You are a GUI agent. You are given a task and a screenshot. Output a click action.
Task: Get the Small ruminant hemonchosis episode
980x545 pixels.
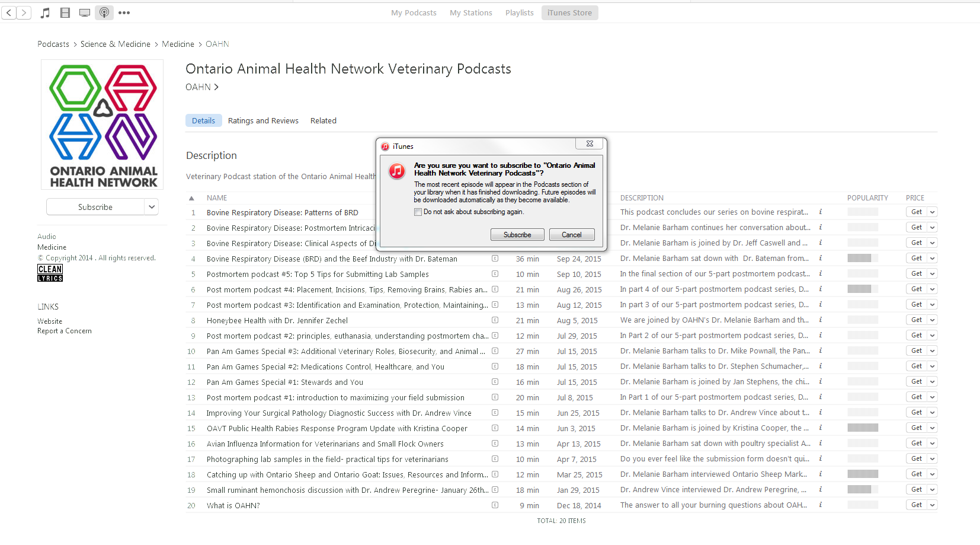(917, 489)
